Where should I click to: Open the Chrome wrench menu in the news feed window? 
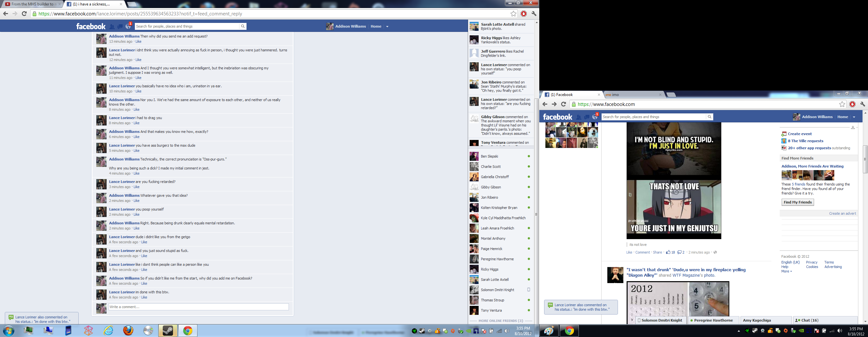pos(863,104)
